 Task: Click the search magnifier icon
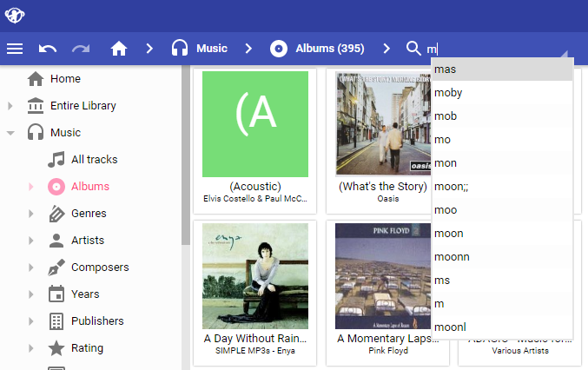[x=413, y=49]
